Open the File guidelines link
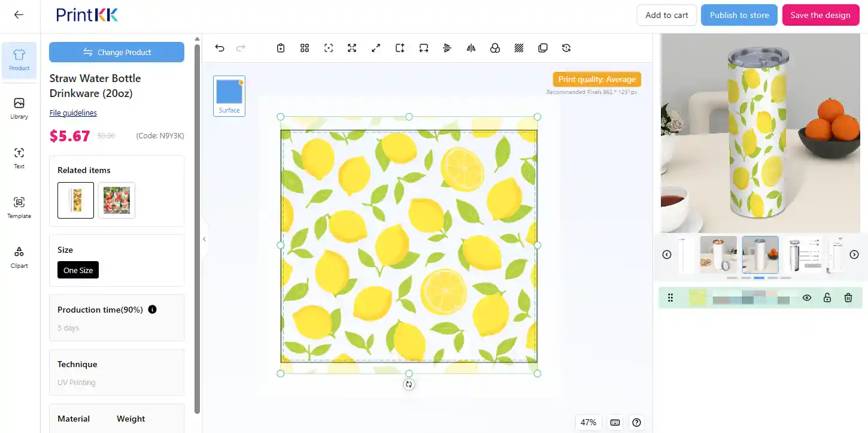This screenshot has width=868, height=433. pos(73,113)
